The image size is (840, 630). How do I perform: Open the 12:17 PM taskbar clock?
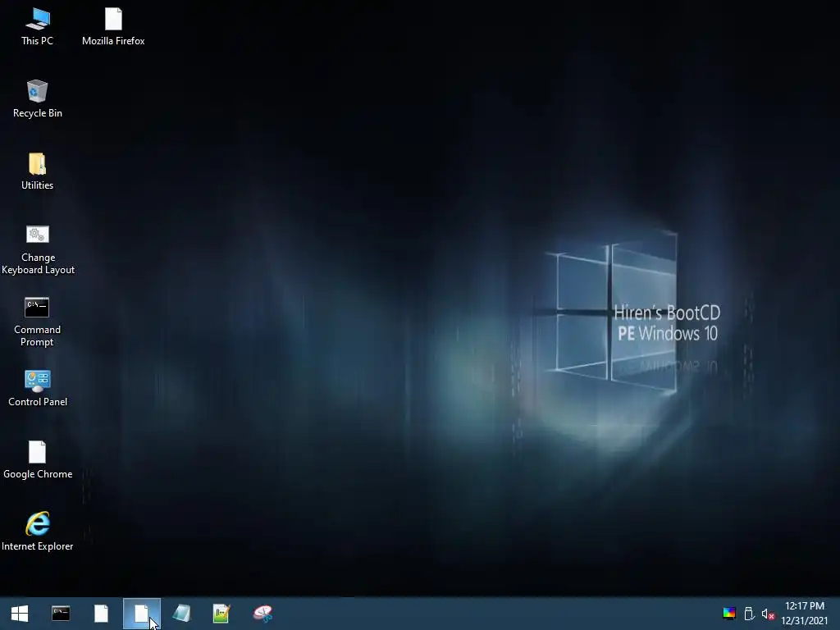coord(804,614)
